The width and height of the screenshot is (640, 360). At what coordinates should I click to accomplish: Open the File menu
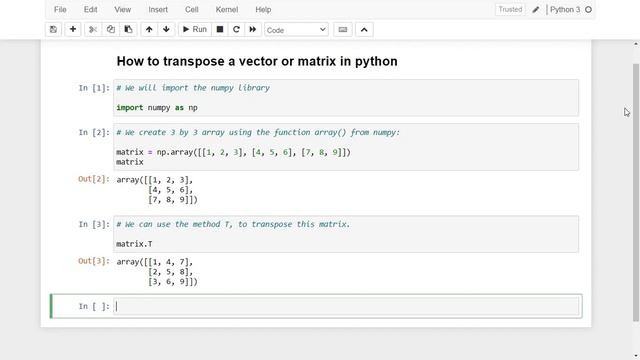60,9
